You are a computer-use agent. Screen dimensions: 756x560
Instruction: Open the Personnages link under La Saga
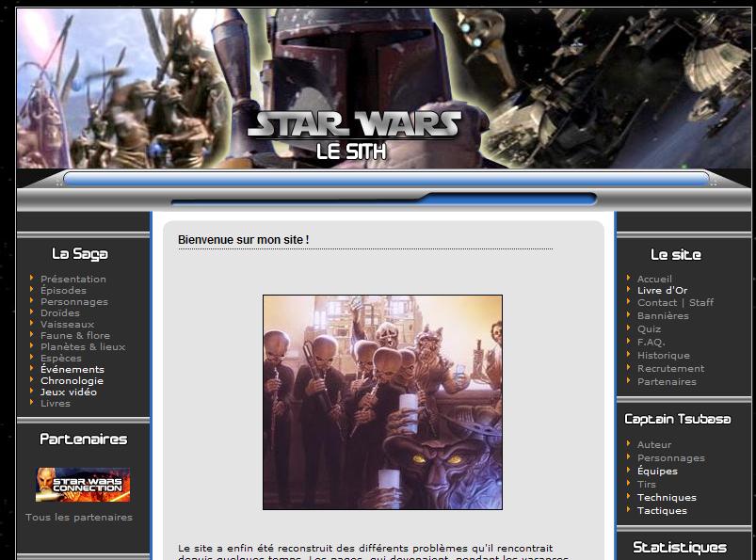coord(74,302)
